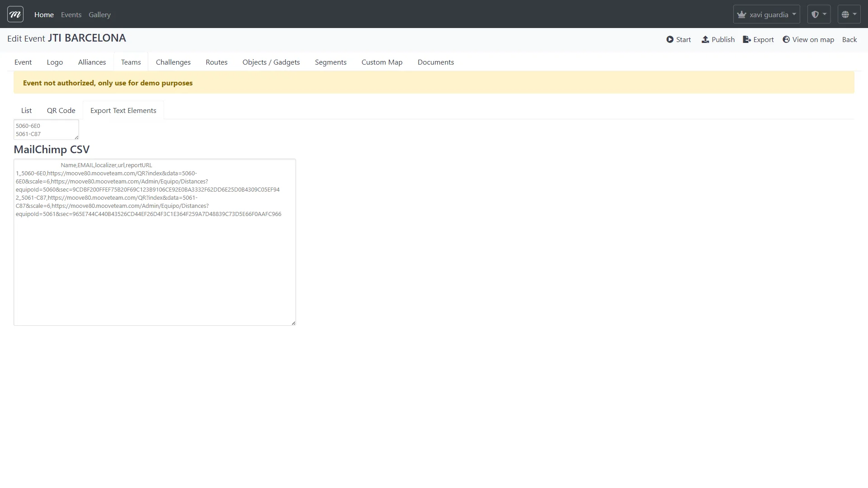Click the shield icon in the top bar
The height and width of the screenshot is (488, 868).
[x=816, y=14]
